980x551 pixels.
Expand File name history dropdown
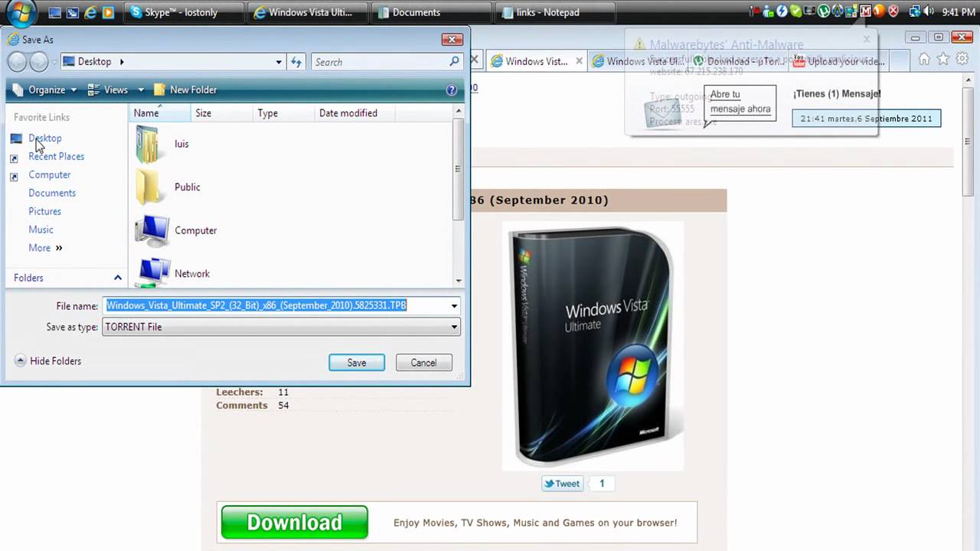tap(454, 306)
